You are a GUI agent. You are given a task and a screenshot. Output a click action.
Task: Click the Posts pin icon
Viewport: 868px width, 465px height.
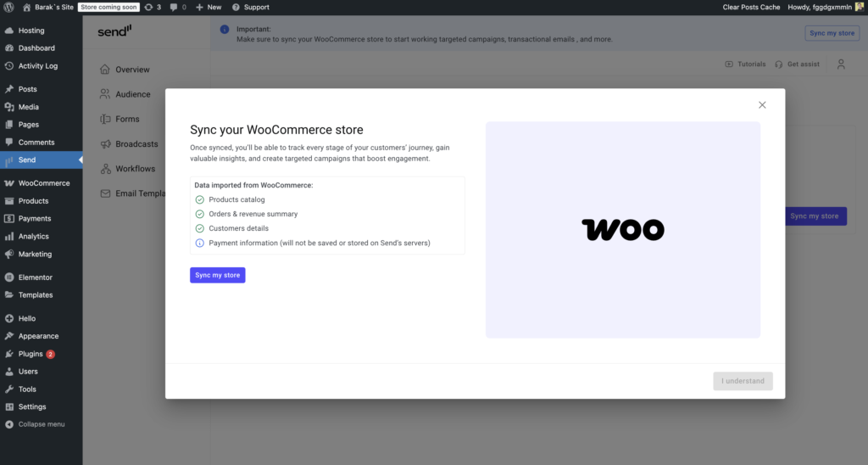[x=9, y=89]
